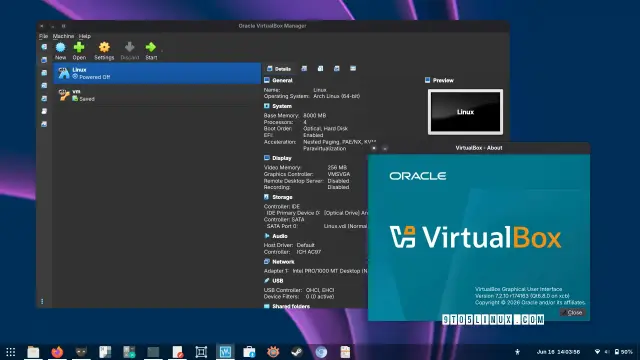Click the New machine toolbar icon
Screen dimensions: 640x360
click(x=60, y=47)
